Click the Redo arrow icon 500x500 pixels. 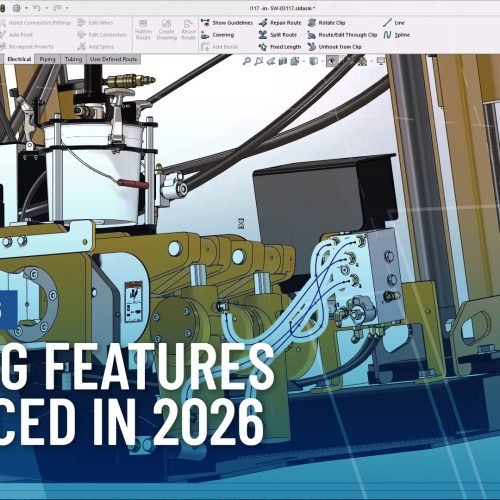pos(57,8)
